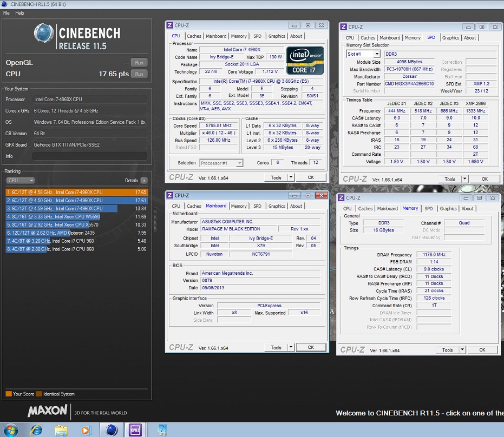Click OK in the Memory CPU-Z window
The width and height of the screenshot is (504, 437).
(x=482, y=350)
